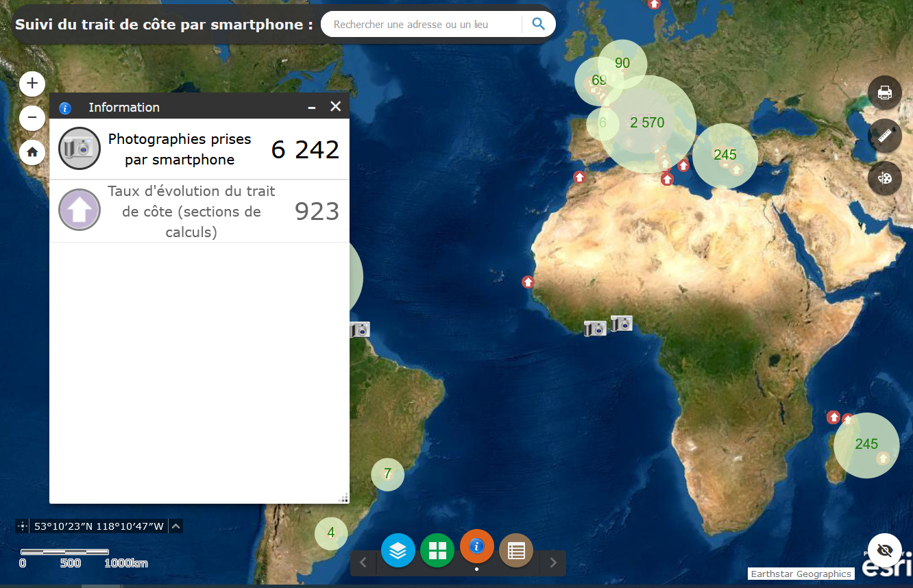Return to the default map home extent
The width and height of the screenshot is (913, 588).
pyautogui.click(x=32, y=152)
